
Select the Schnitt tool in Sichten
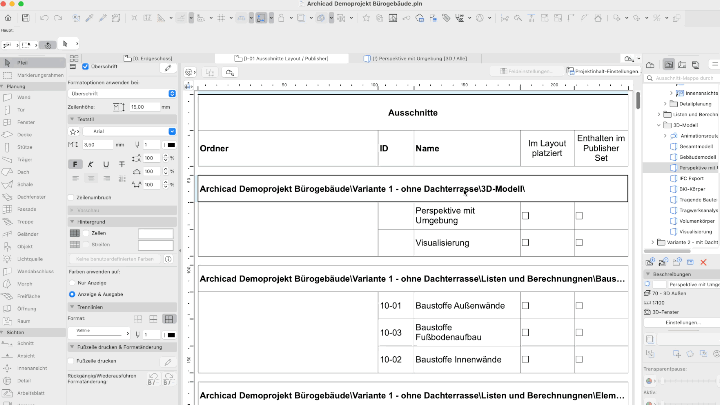(22, 343)
